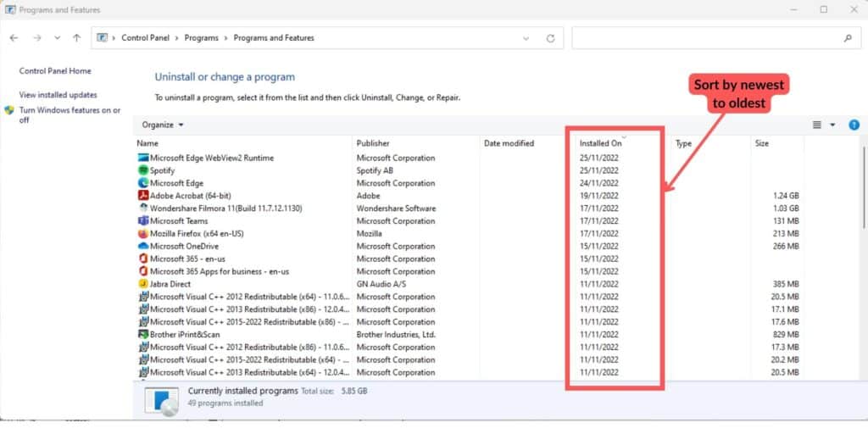Click the GN Audio A/S publisher cell
The image size is (868, 434).
(381, 284)
